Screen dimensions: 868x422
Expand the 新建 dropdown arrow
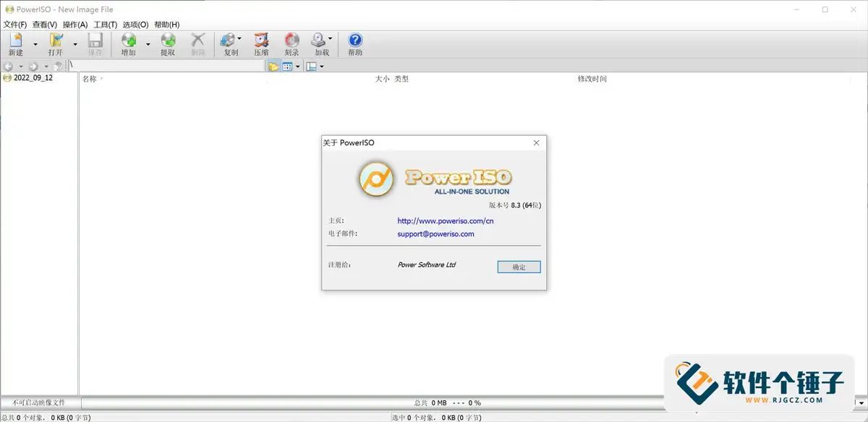point(35,44)
